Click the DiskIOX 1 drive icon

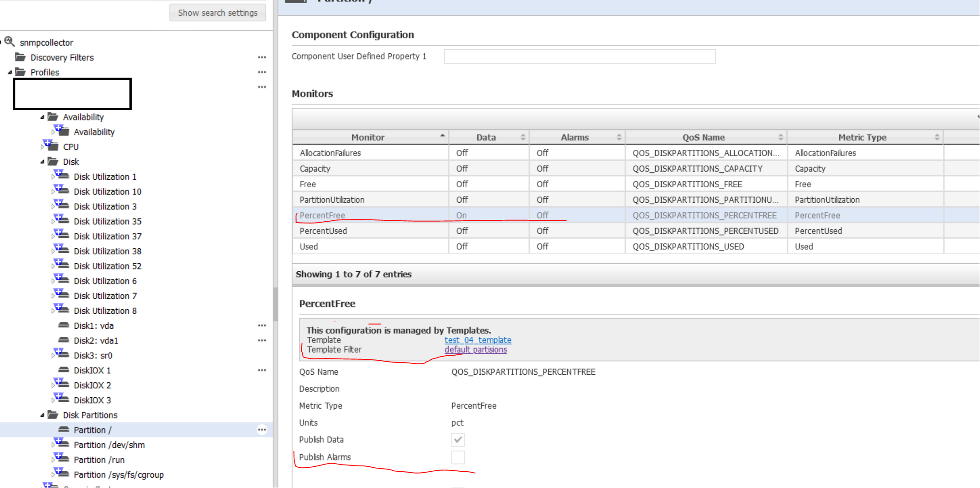64,370
